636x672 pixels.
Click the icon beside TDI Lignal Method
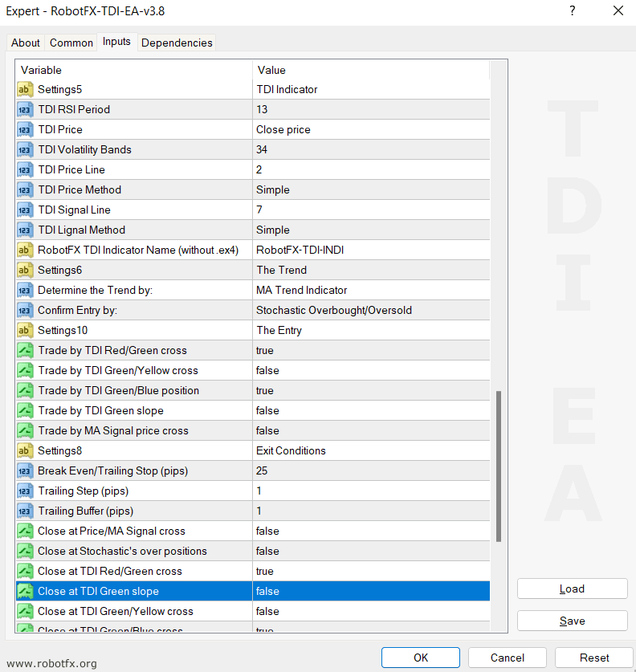tap(25, 230)
